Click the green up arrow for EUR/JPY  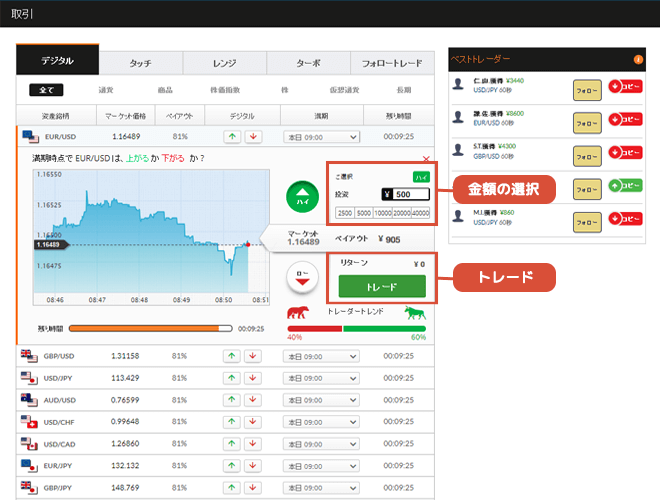click(x=232, y=465)
